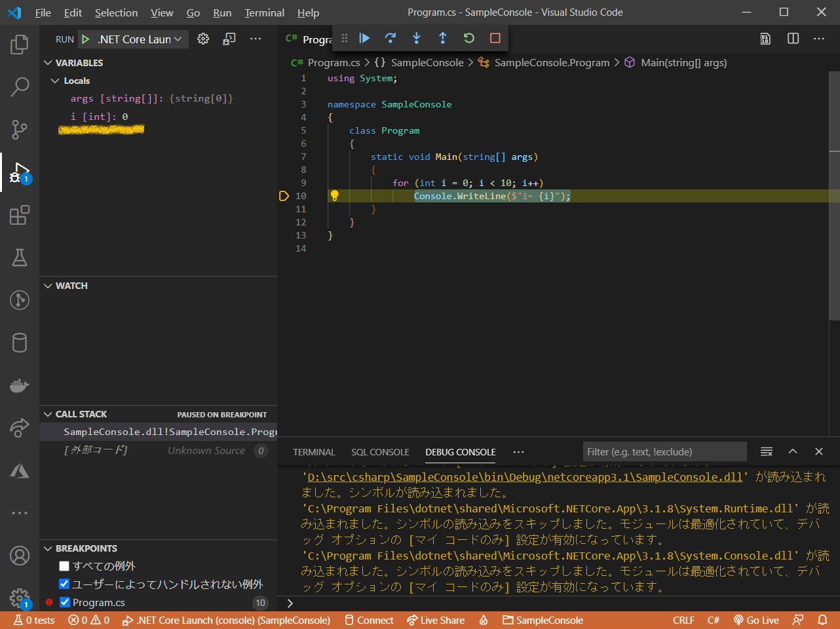Click the lightbulb quick-fix icon
The height and width of the screenshot is (629, 840).
coord(334,195)
